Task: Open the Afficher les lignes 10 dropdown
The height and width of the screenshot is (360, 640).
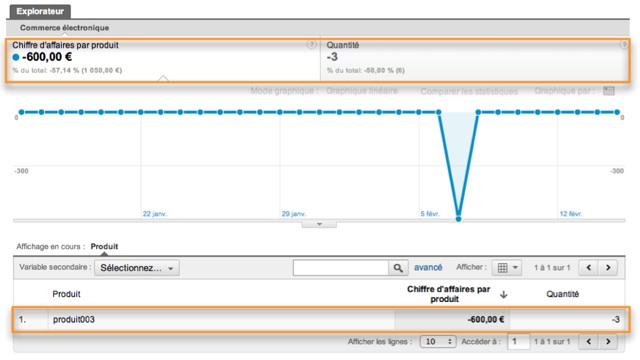Action: 438,342
